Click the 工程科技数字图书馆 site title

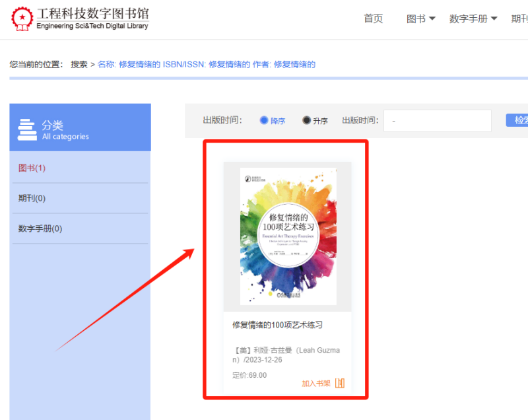click(x=92, y=14)
